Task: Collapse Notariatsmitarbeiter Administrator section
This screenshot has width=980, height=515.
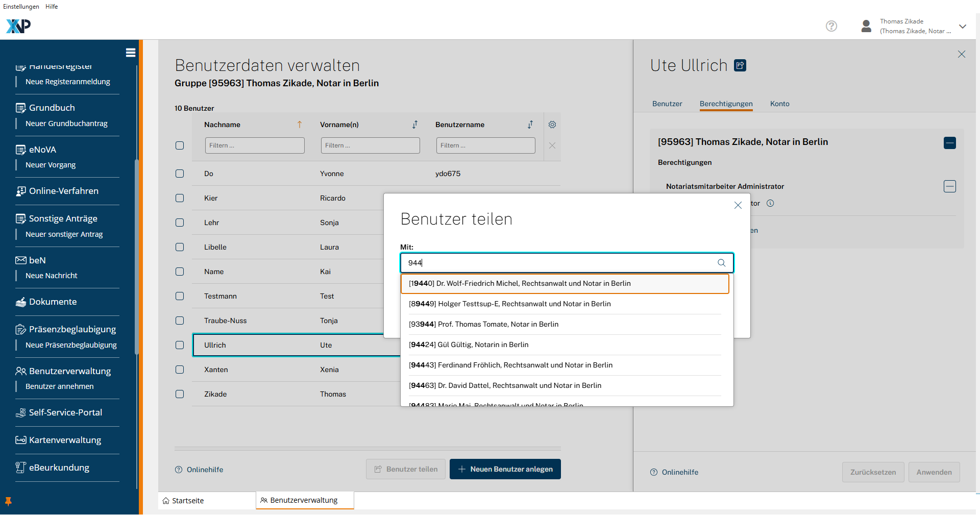Action: pyautogui.click(x=949, y=186)
